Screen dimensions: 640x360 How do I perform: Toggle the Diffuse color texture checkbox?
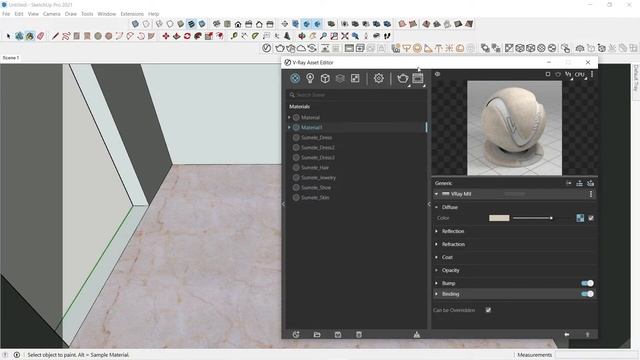click(x=591, y=218)
